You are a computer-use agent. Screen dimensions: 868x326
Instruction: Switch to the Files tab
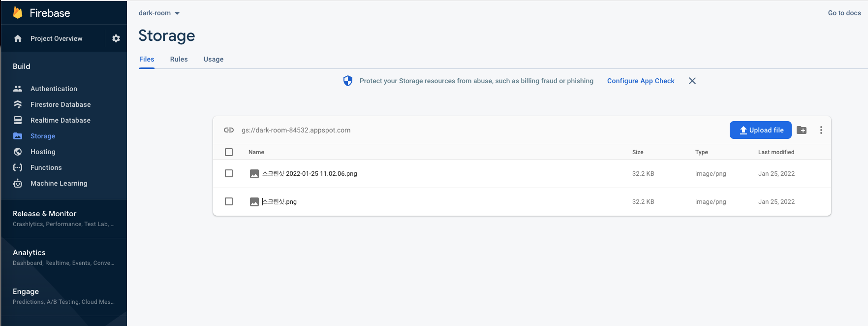pos(147,59)
